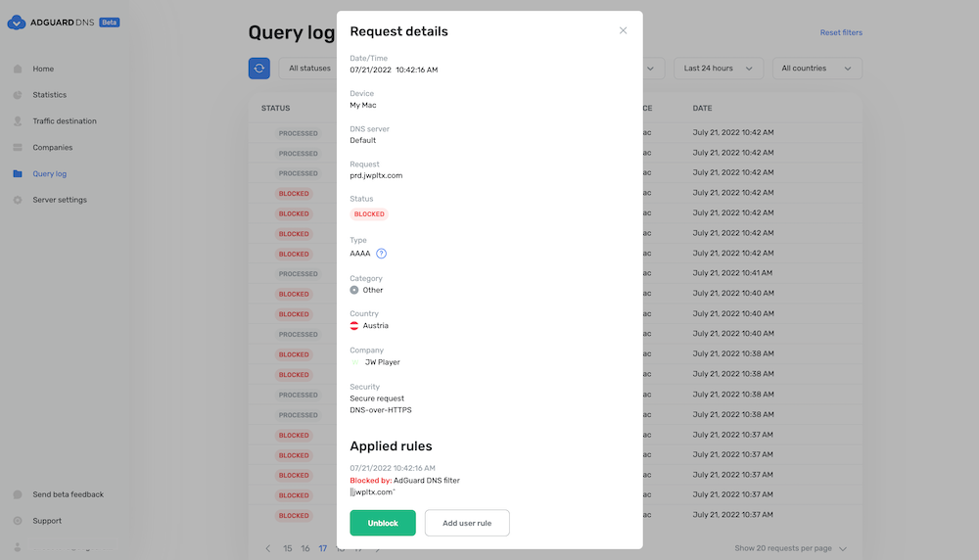Image resolution: width=979 pixels, height=560 pixels.
Task: Click the Unblock button
Action: point(383,523)
